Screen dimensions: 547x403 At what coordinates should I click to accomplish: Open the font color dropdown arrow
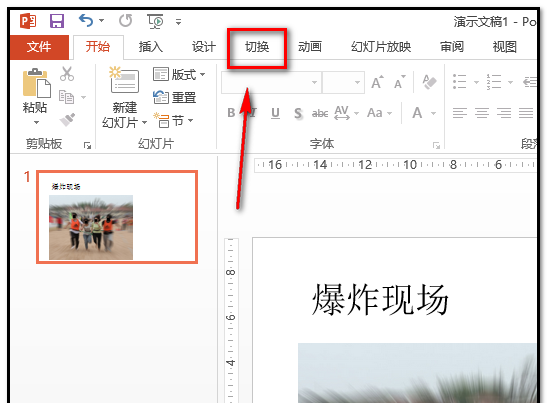(433, 113)
